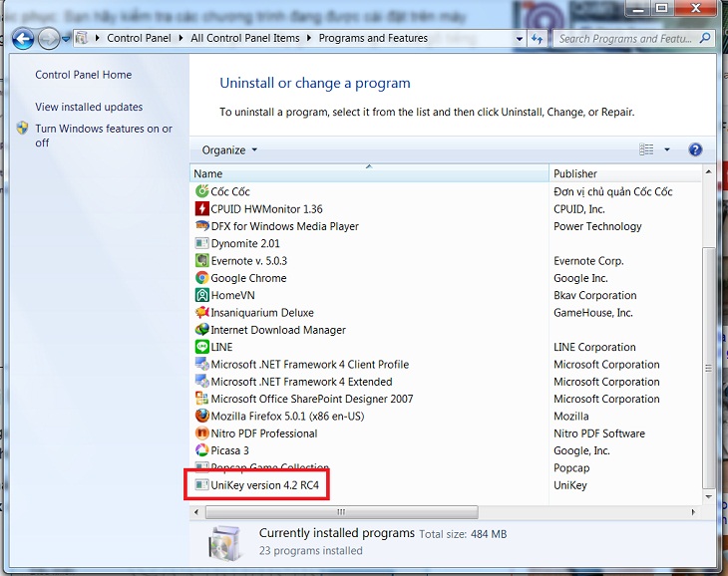Open the help question mark icon
The height and width of the screenshot is (576, 728).
click(695, 149)
